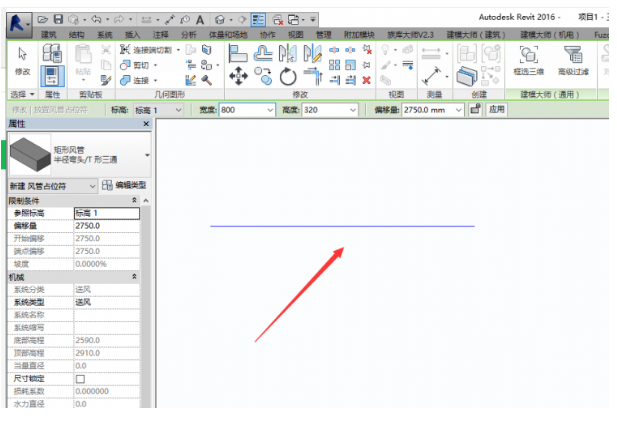This screenshot has width=617, height=422.
Task: Open the 分析 ribbon tab
Action: tap(188, 35)
